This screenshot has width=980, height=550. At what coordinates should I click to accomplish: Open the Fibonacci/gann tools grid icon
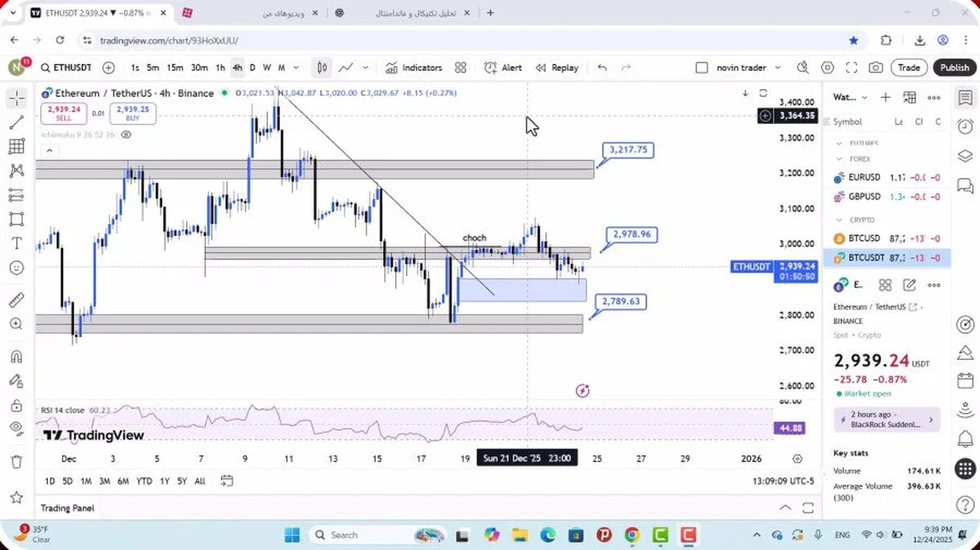(16, 147)
